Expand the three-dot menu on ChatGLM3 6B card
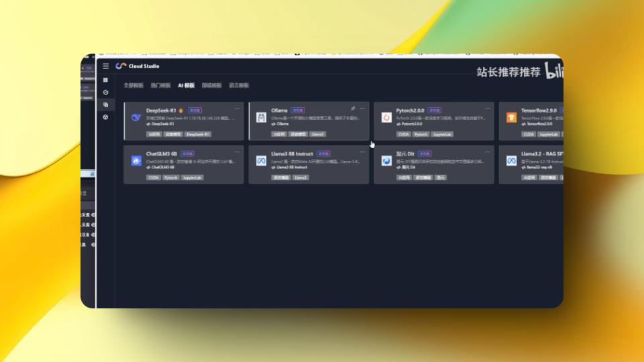Screen dimensions: 644x362 pyautogui.click(x=237, y=152)
